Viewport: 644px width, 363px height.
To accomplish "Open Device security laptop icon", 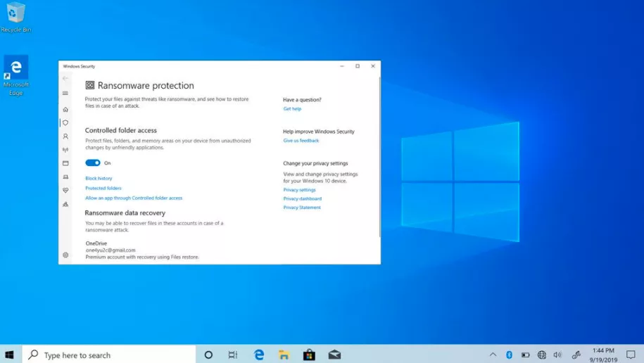I will 65,177.
